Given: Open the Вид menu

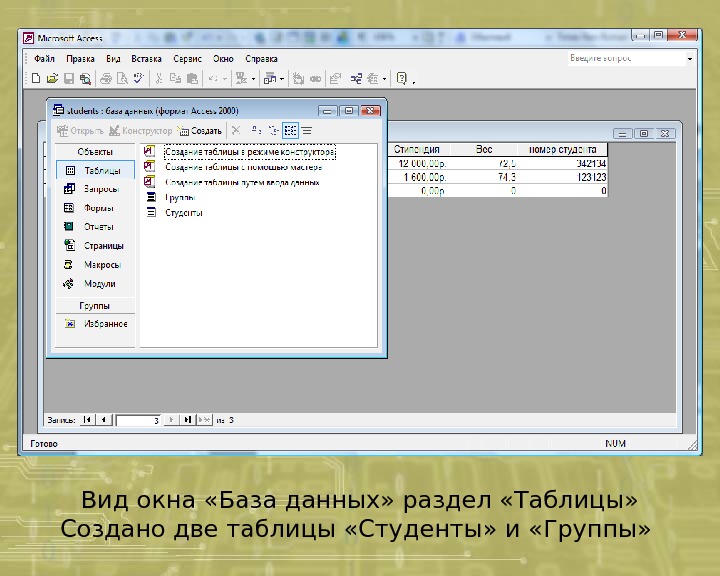Looking at the screenshot, I should (x=113, y=59).
